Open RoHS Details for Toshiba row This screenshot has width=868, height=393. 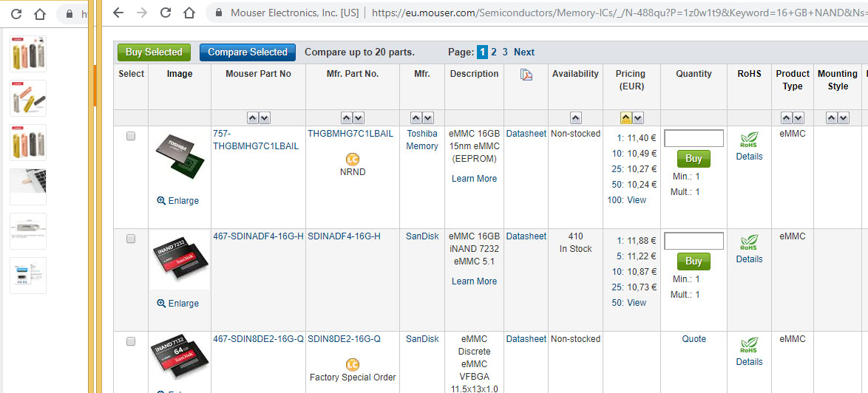click(749, 157)
